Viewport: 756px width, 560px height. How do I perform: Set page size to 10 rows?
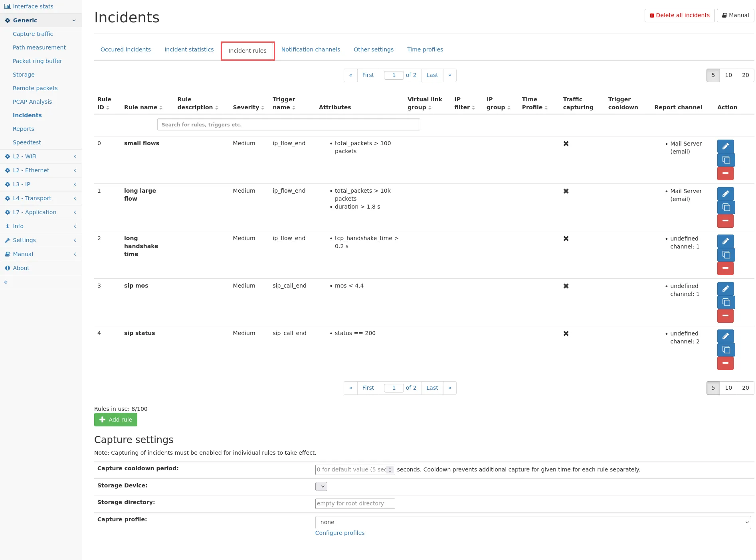[x=728, y=75]
